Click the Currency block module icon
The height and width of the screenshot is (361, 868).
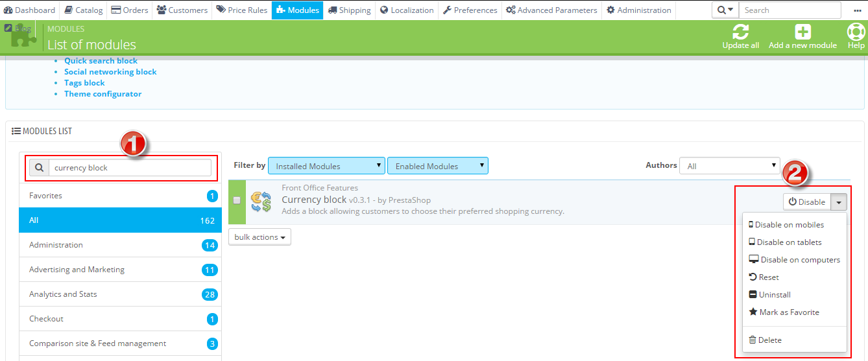(261, 202)
